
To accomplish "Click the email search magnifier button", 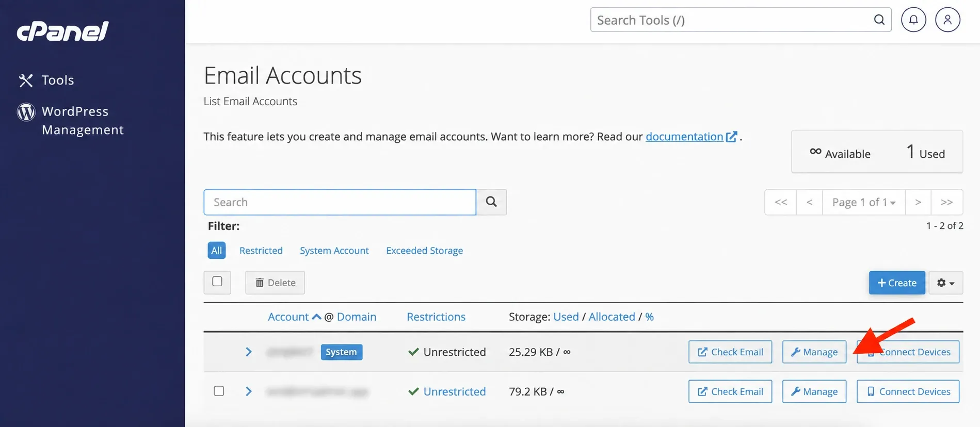I will coord(491,202).
